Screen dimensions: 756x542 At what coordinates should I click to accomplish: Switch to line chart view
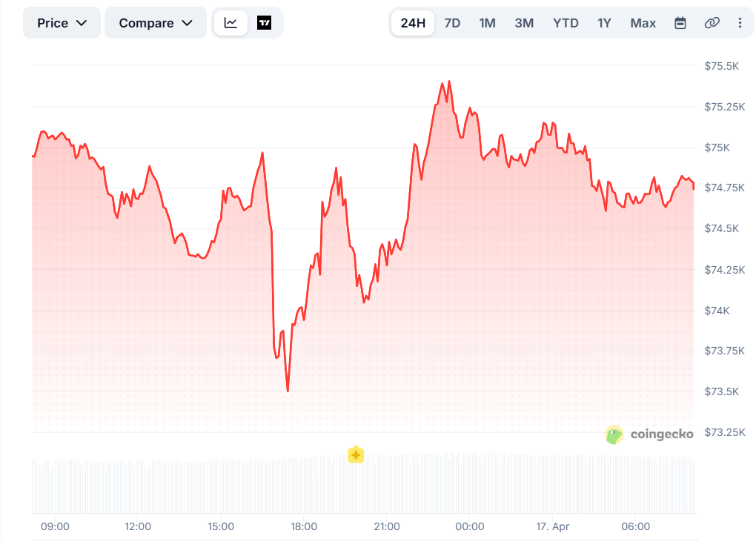click(x=231, y=23)
